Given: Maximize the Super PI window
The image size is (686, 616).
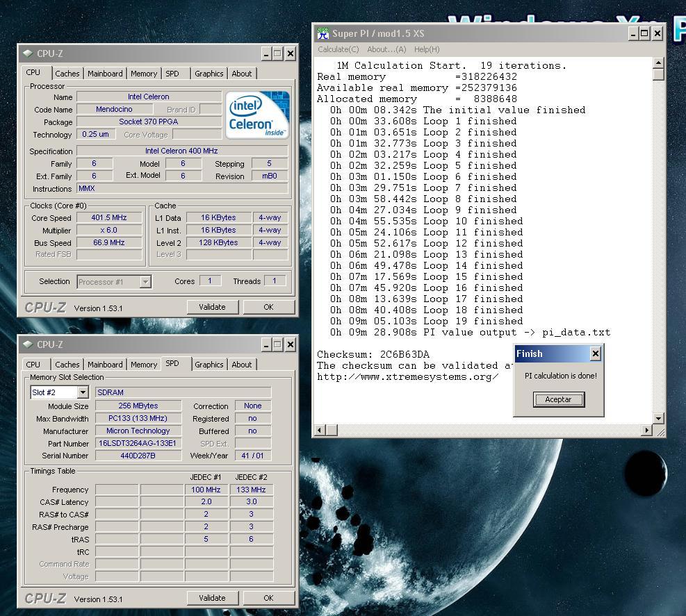Looking at the screenshot, I should coord(644,33).
